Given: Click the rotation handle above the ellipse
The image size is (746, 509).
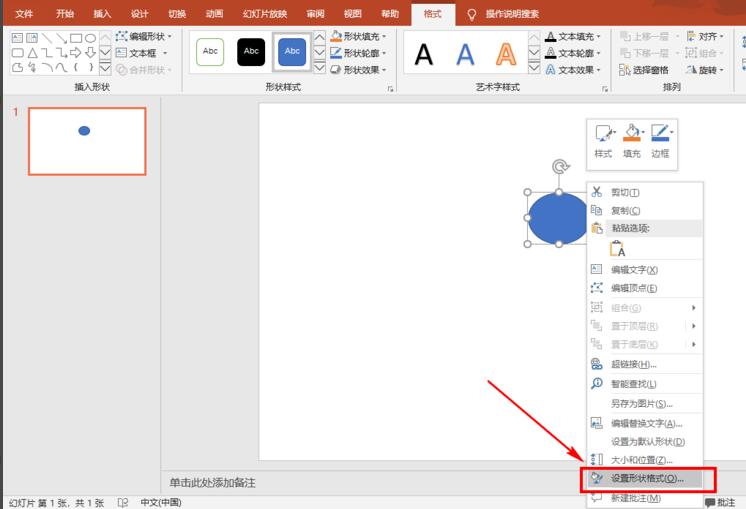Looking at the screenshot, I should point(559,167).
